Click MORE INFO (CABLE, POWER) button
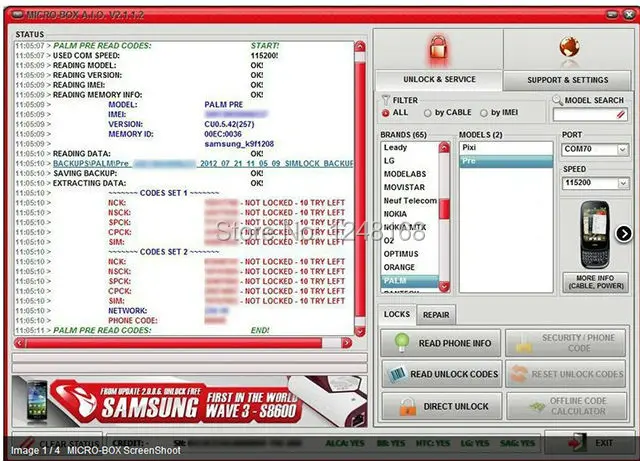640x461 pixels. [x=596, y=282]
